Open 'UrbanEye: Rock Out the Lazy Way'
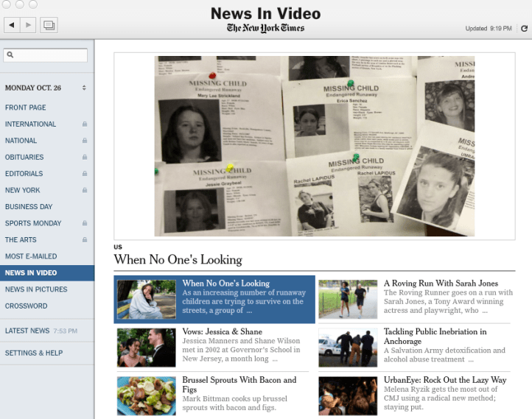This screenshot has height=419, width=532. [x=445, y=380]
